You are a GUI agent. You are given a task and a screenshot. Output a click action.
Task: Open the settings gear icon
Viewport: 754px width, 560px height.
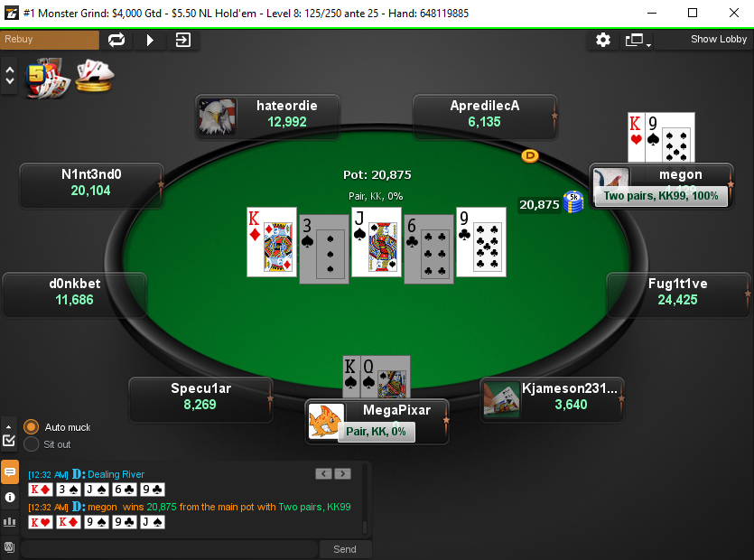tap(603, 40)
